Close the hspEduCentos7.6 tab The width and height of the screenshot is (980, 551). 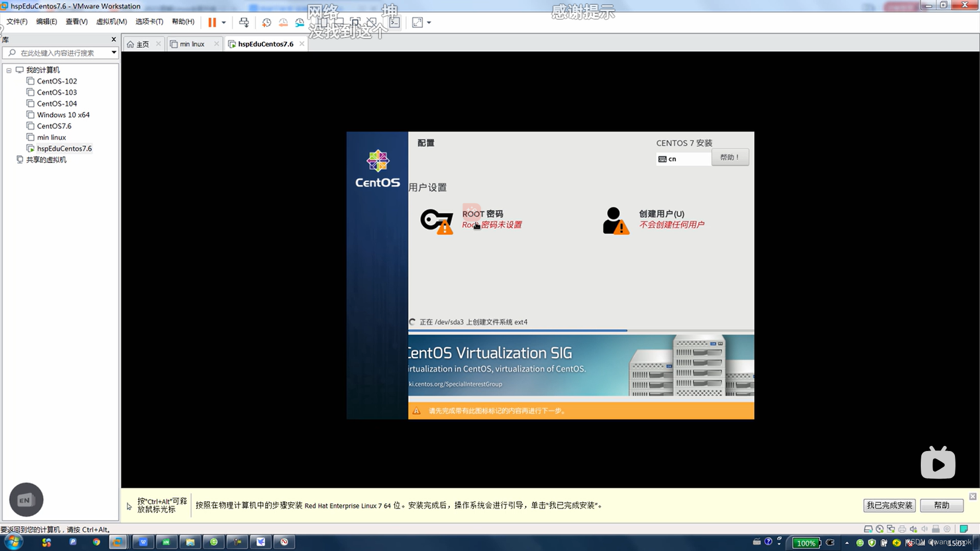[302, 44]
